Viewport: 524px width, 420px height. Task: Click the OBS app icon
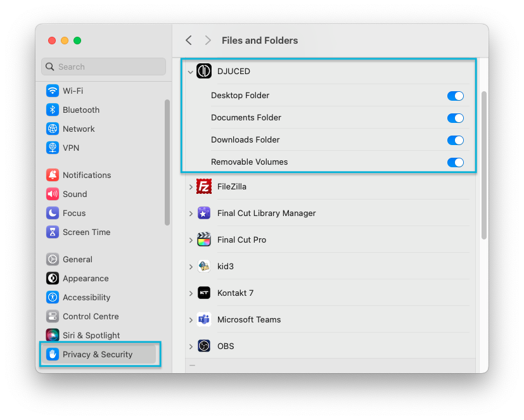tap(203, 347)
